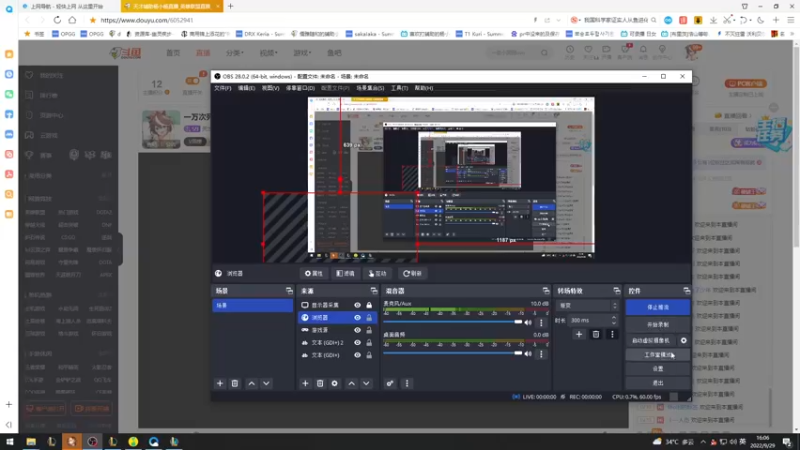Pop out the Controls dock panel
The height and width of the screenshot is (450, 800).
pos(687,291)
